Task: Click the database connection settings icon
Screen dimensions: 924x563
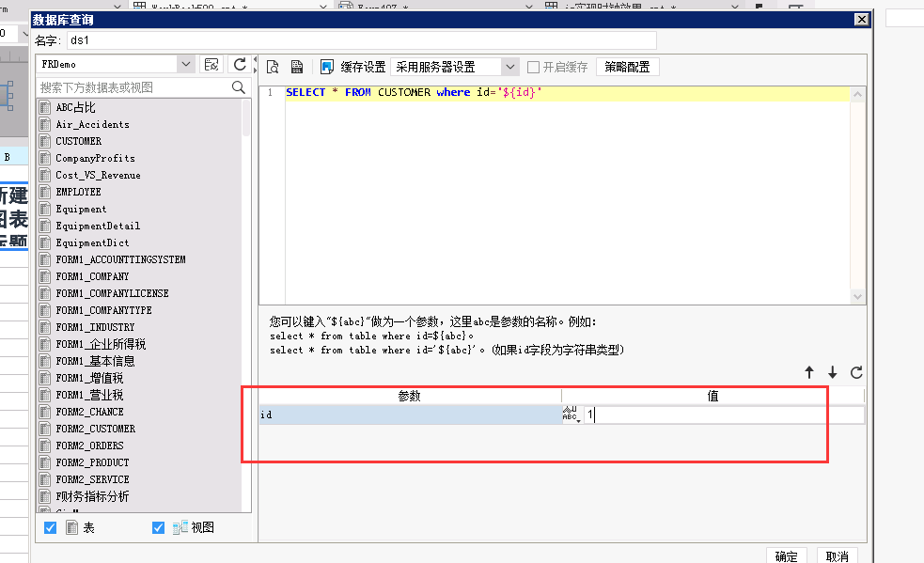Action: point(211,64)
